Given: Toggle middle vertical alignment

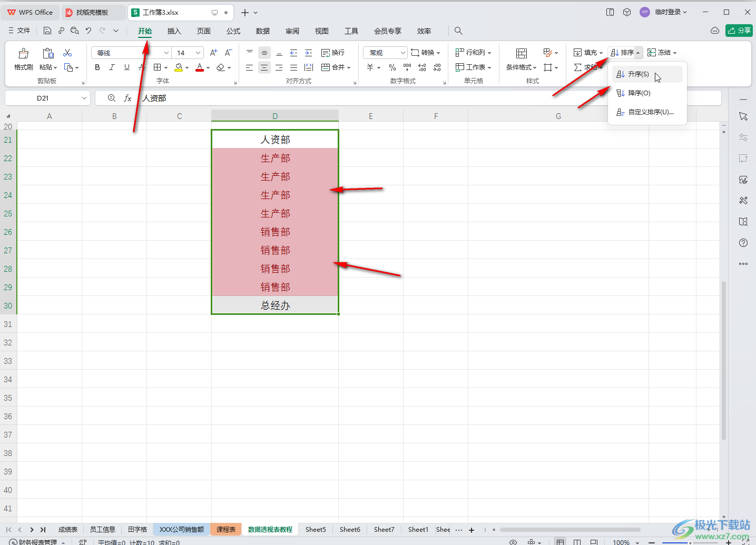Looking at the screenshot, I should (x=264, y=53).
